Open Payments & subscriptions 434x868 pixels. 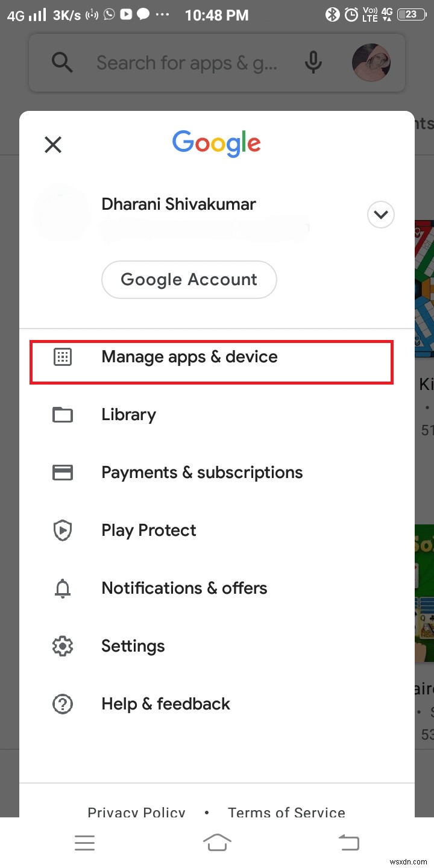[x=217, y=473]
